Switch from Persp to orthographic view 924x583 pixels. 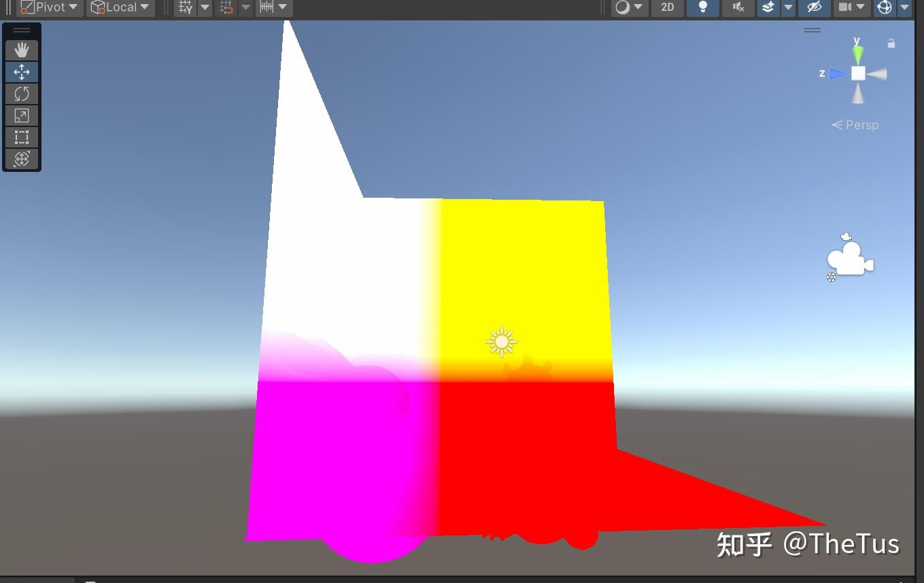[x=855, y=125]
